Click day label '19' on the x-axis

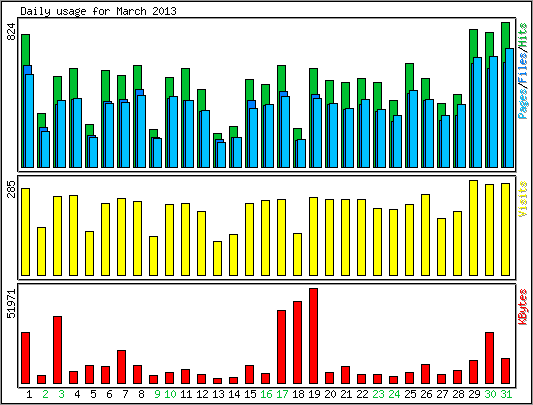click(314, 394)
